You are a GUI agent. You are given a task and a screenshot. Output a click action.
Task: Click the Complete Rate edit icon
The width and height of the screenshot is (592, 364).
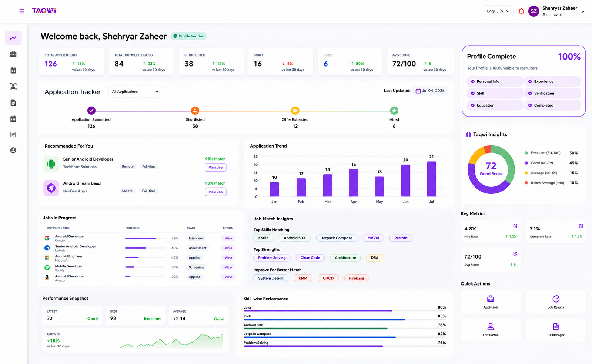(581, 226)
